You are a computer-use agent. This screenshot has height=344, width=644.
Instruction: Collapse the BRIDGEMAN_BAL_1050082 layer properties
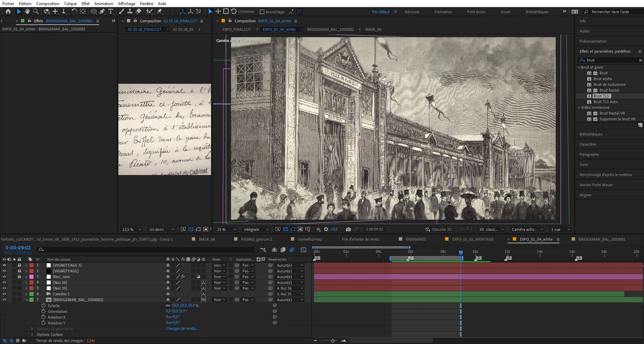click(27, 300)
